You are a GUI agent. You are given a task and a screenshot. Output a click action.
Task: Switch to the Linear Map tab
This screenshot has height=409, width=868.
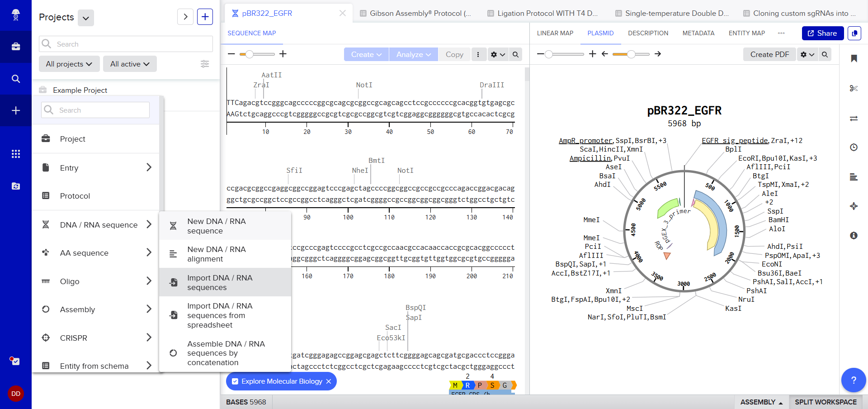point(555,33)
